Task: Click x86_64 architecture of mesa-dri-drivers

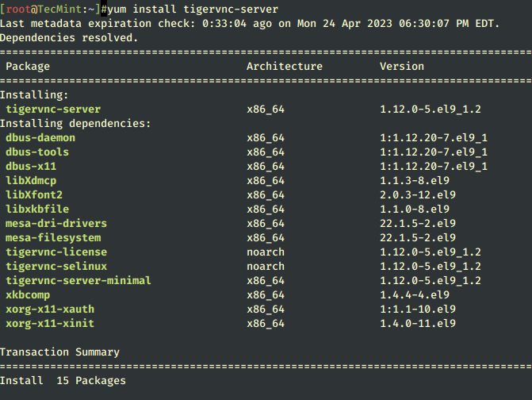Action: (x=266, y=224)
